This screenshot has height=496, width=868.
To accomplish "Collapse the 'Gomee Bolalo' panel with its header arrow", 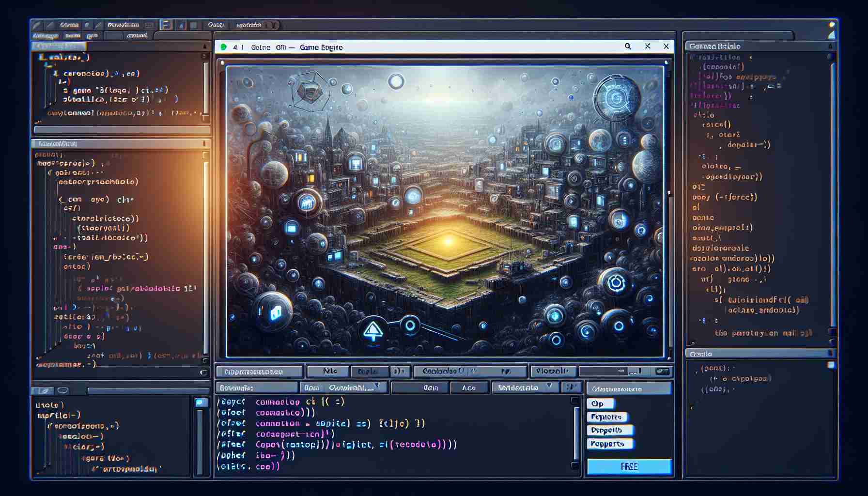I will pyautogui.click(x=831, y=46).
